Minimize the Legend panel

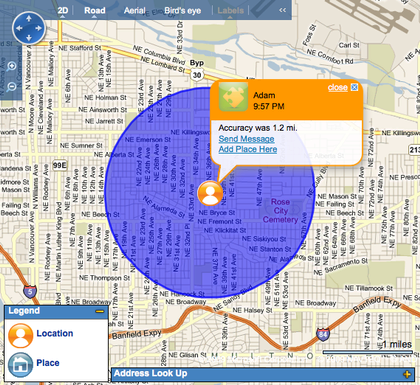click(100, 311)
